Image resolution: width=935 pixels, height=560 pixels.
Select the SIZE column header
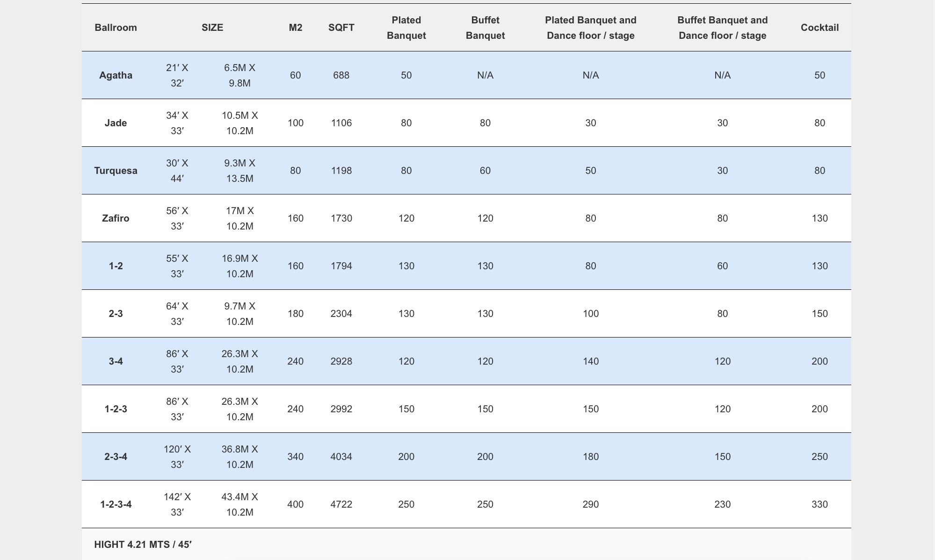pyautogui.click(x=212, y=28)
